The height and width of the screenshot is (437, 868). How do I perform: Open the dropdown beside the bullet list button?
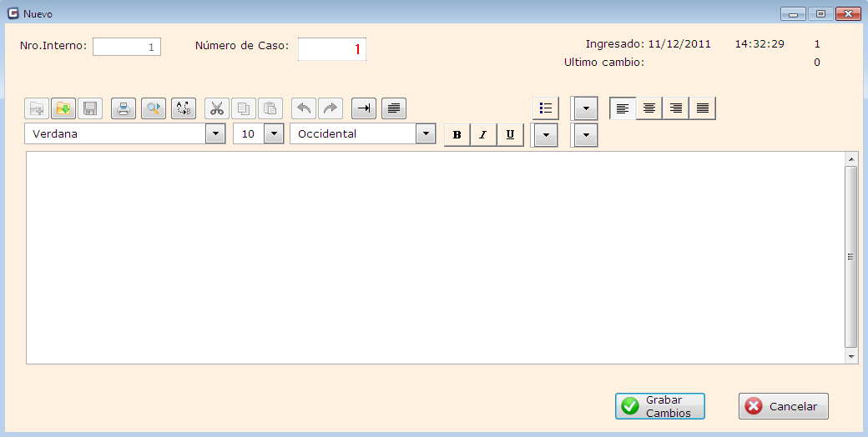tap(586, 109)
